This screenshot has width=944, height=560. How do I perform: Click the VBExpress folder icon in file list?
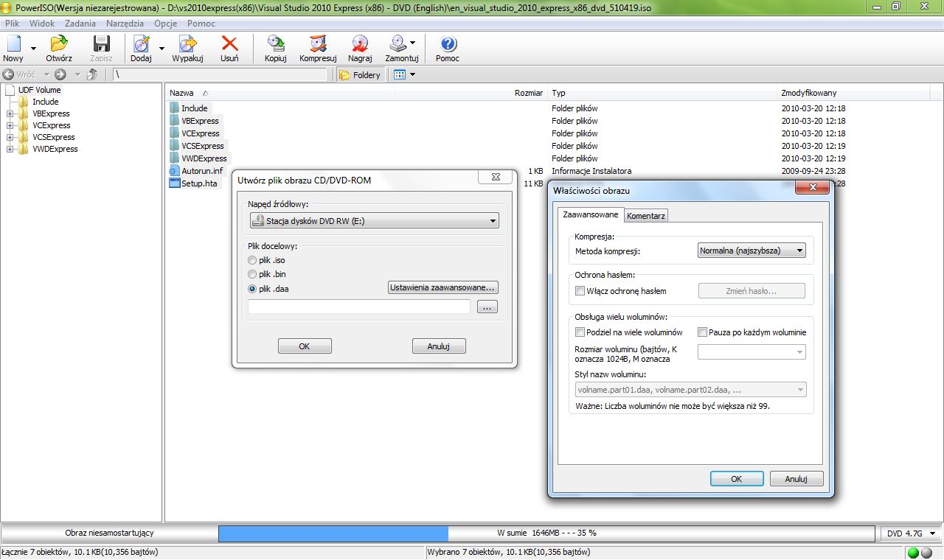click(x=175, y=121)
